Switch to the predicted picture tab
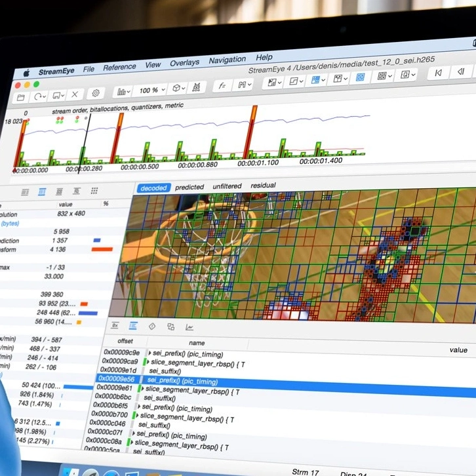 (189, 187)
